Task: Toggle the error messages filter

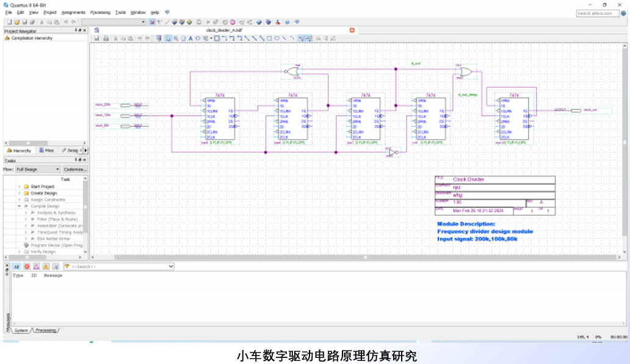Action: [27, 266]
